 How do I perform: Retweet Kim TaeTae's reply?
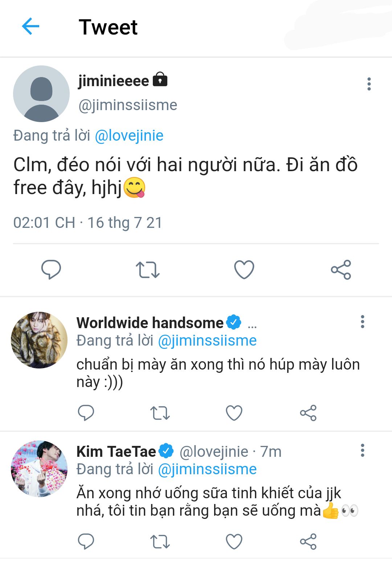pos(160,541)
